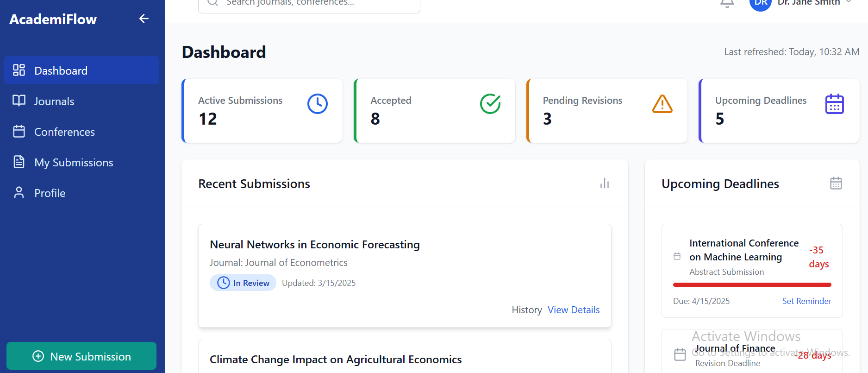The height and width of the screenshot is (373, 868).
Task: Click the warning triangle on Pending Revisions
Action: 662,104
